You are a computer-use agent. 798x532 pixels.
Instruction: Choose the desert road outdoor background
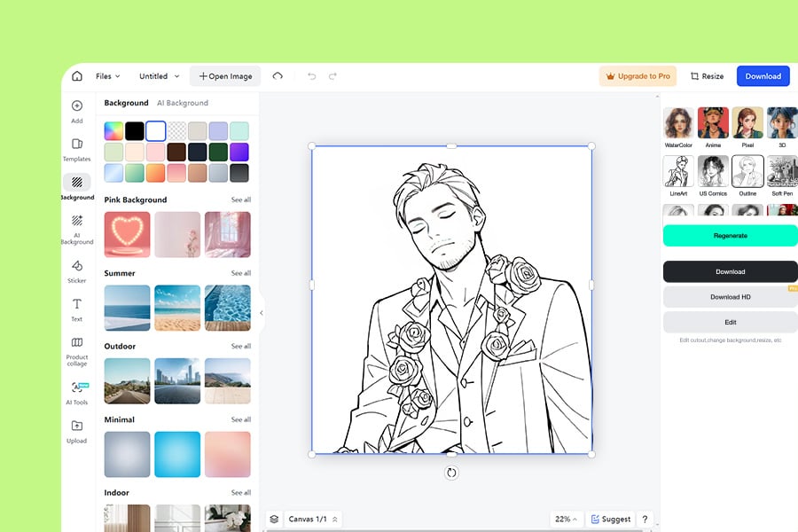(127, 380)
